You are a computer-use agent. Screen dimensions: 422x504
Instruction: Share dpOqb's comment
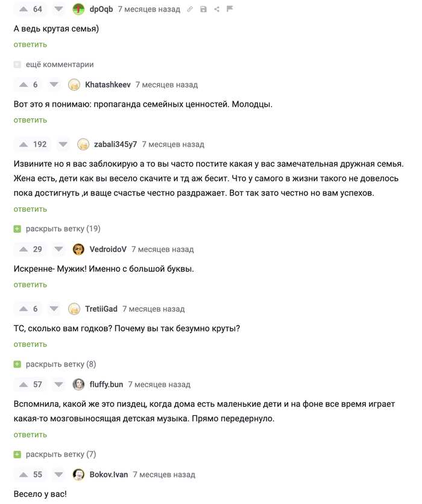(216, 9)
